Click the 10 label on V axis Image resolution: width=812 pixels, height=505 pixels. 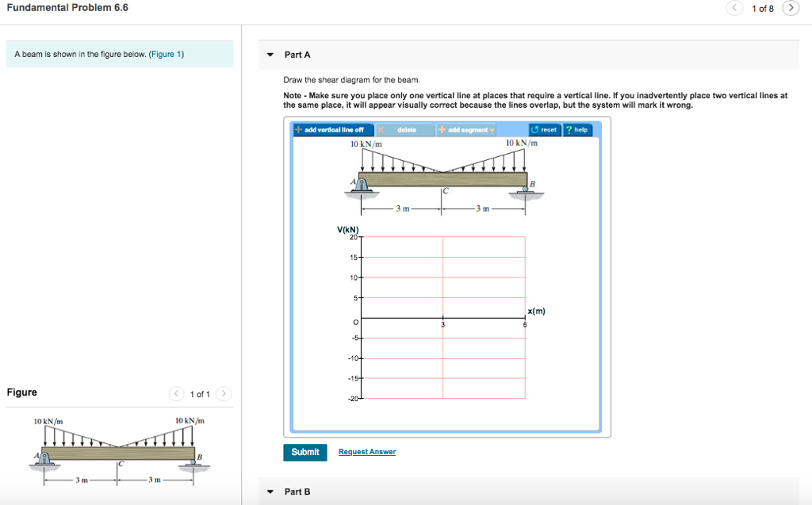pos(354,277)
